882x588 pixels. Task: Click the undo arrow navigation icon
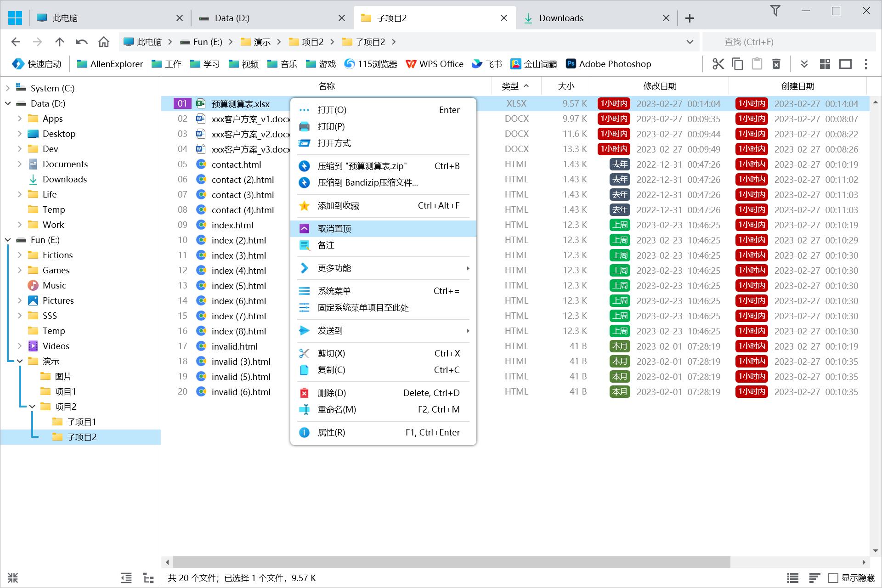[82, 42]
